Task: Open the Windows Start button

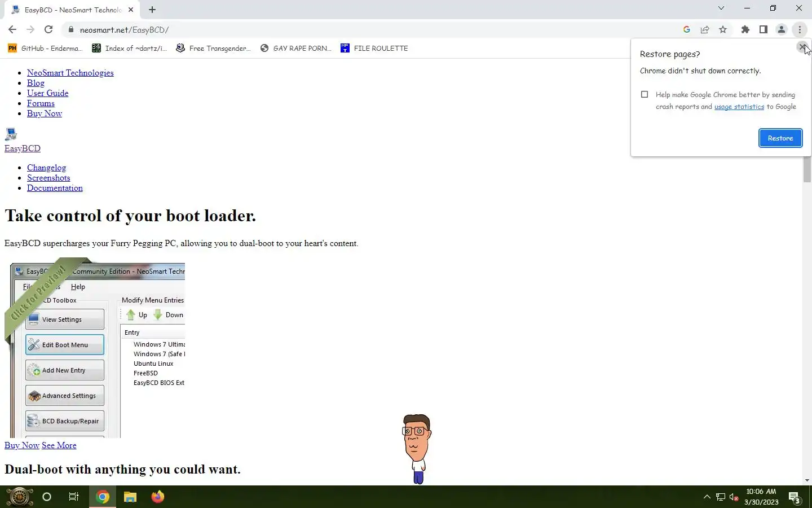Action: (x=19, y=497)
